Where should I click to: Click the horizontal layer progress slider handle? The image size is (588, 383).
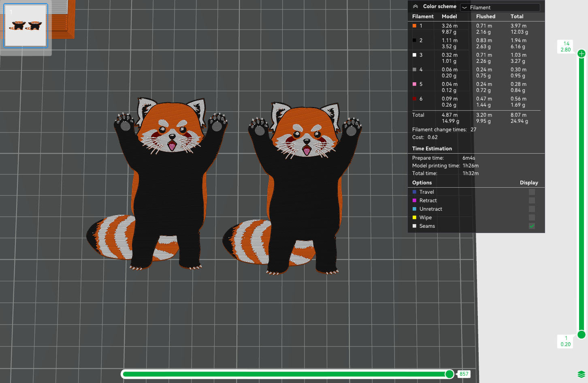(450, 374)
